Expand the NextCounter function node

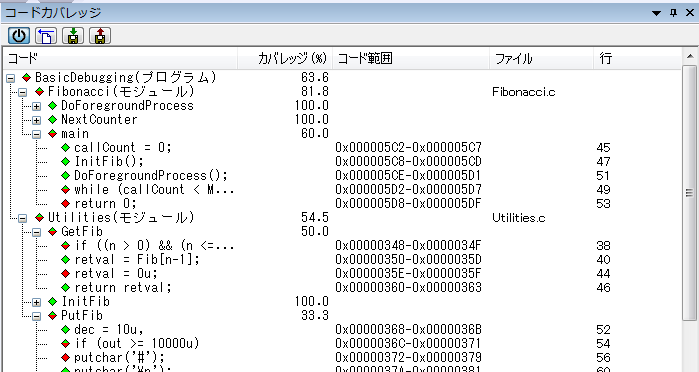tap(37, 120)
